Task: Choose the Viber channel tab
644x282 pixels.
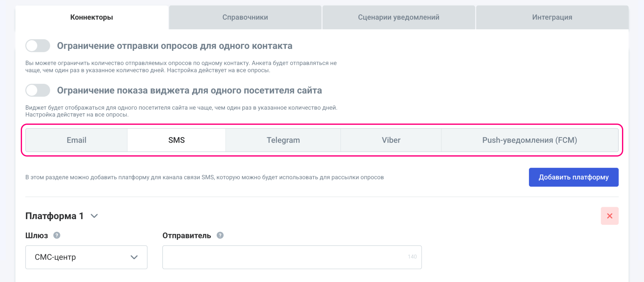Action: (x=391, y=140)
